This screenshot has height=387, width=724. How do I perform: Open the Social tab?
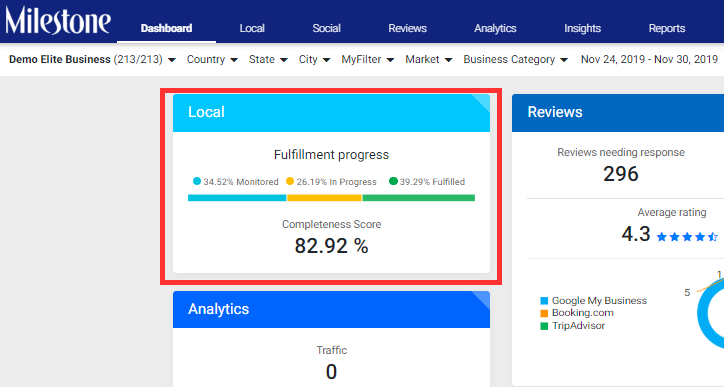pos(326,28)
